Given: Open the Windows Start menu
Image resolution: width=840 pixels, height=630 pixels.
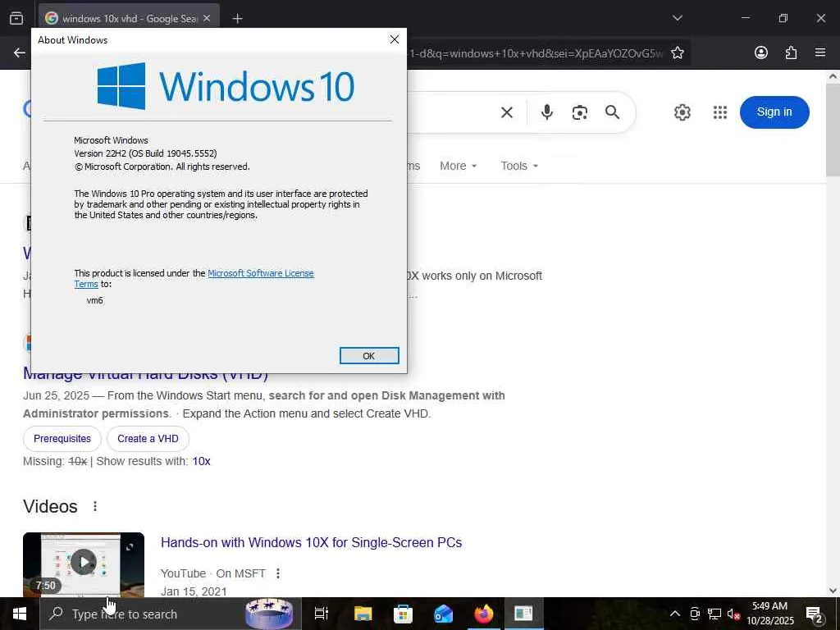Looking at the screenshot, I should coord(20,614).
